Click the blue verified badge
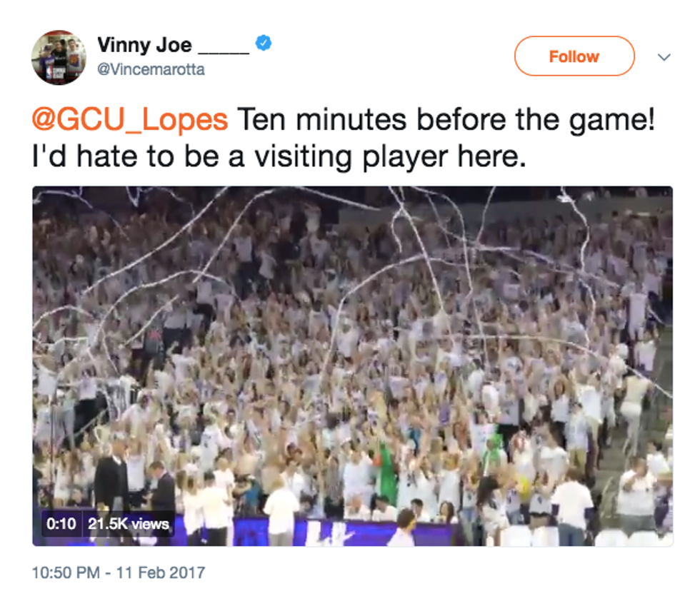Viewport: 700px width, 596px height. coord(264,44)
